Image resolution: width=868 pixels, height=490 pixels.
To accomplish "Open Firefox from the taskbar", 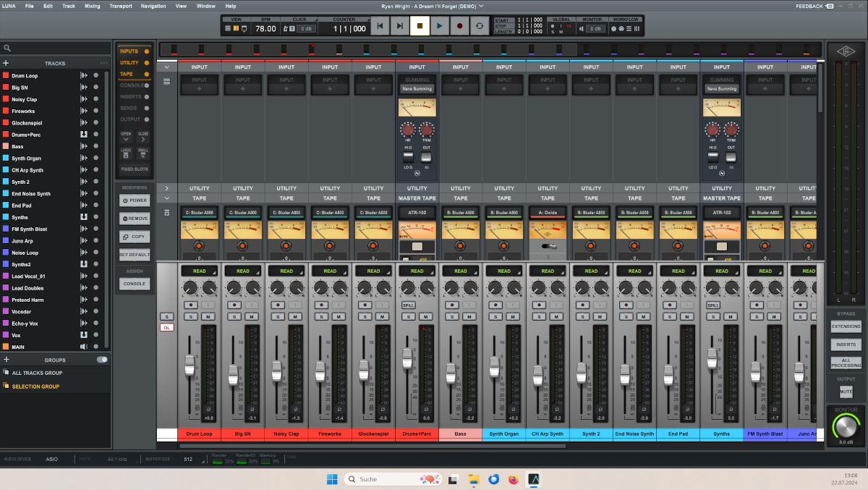I will click(514, 479).
